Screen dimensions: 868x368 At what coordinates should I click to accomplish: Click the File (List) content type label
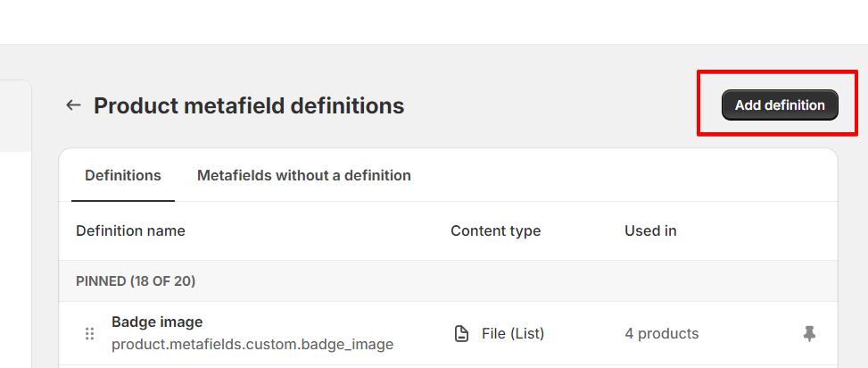coord(513,334)
